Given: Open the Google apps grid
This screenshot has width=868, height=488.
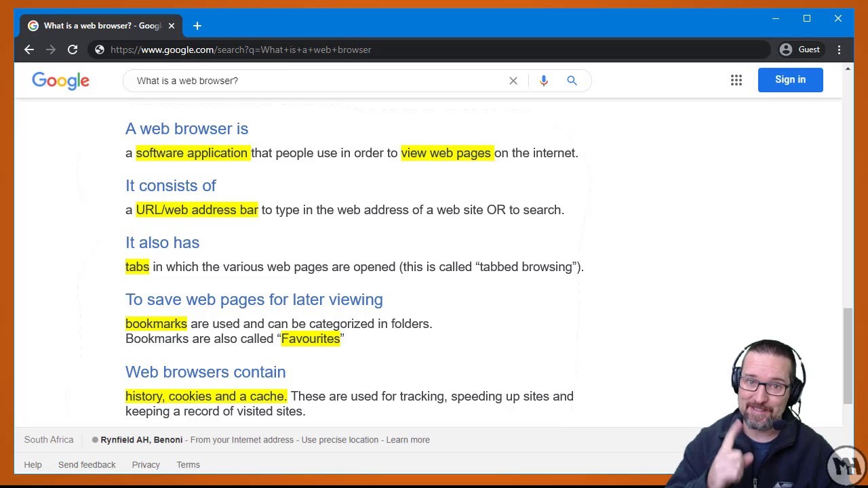Looking at the screenshot, I should pyautogui.click(x=736, y=80).
